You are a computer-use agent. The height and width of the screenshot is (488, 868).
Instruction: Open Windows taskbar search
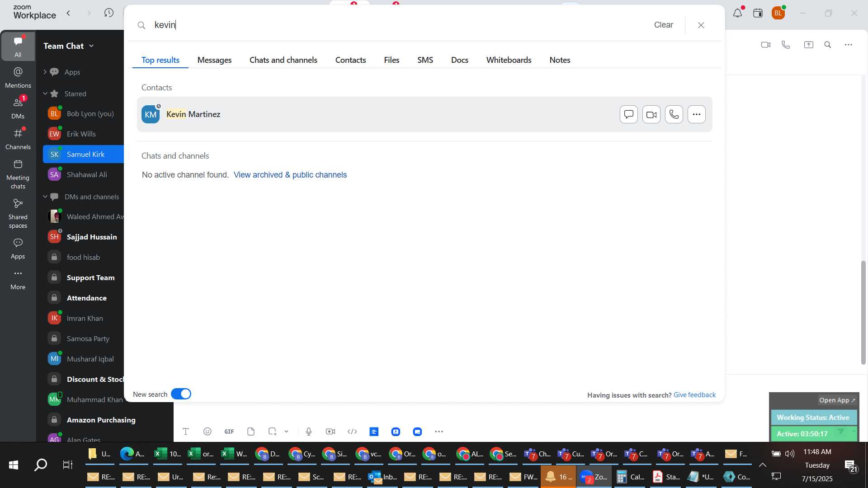(41, 465)
